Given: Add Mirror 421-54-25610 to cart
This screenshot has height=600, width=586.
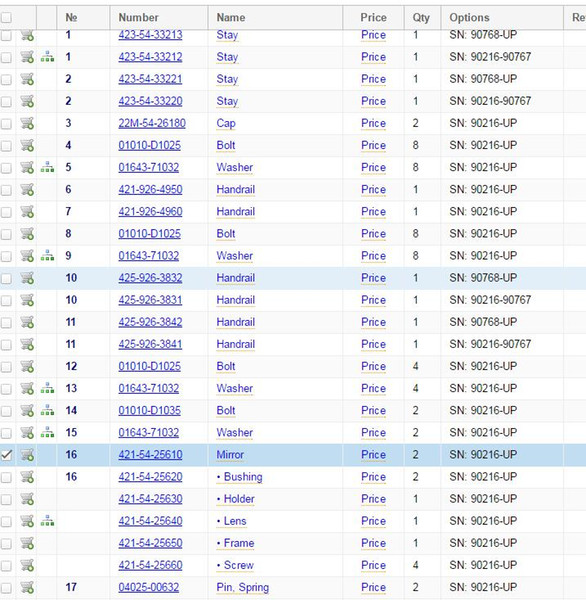Looking at the screenshot, I should pos(27,455).
